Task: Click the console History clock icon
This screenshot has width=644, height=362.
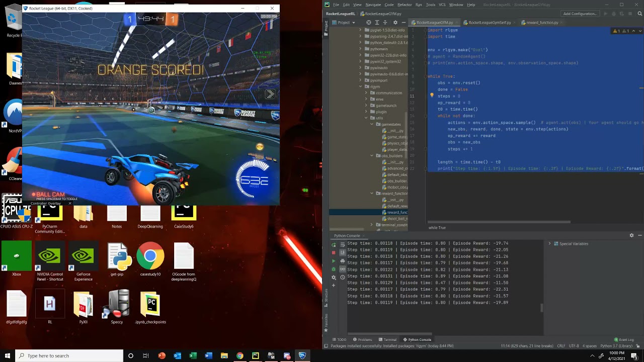Action: click(x=343, y=277)
